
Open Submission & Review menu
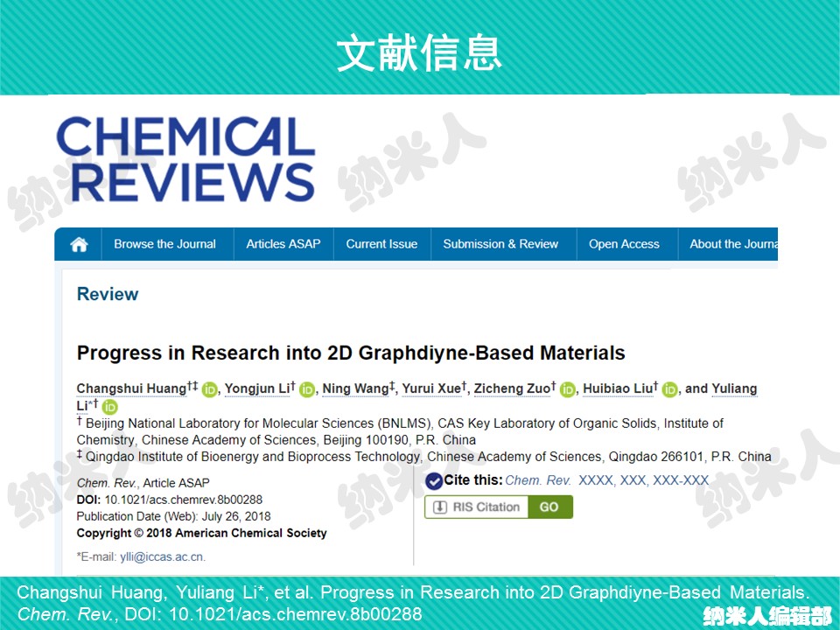point(500,244)
